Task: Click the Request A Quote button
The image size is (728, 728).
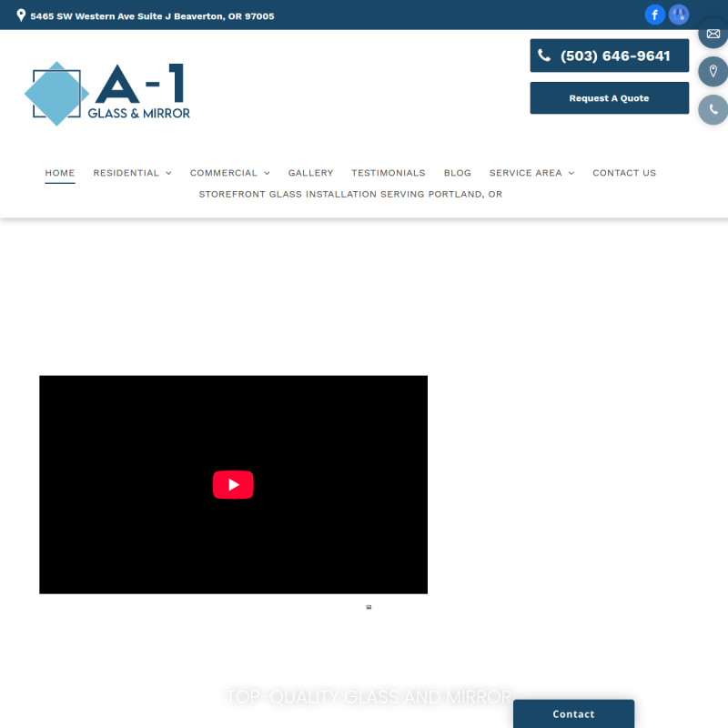Action: [x=609, y=98]
